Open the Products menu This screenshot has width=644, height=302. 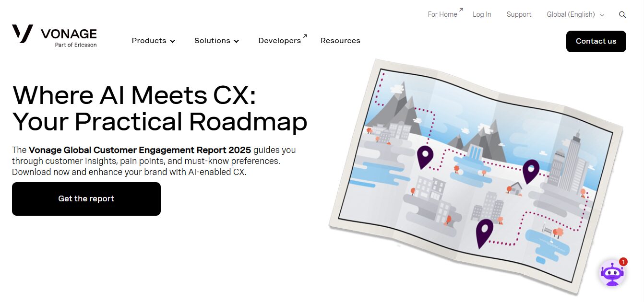coord(154,41)
